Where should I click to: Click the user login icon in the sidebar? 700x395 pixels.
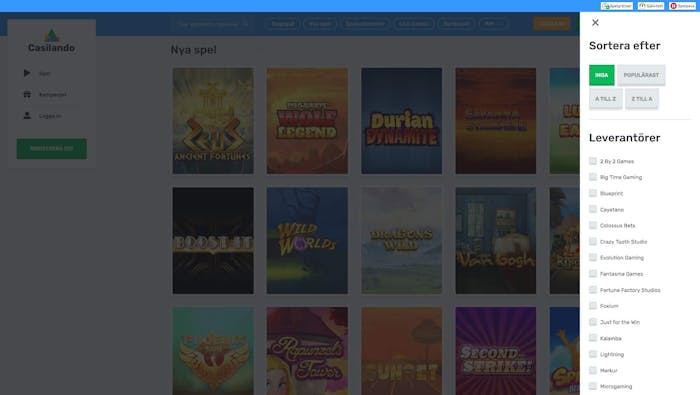27,116
